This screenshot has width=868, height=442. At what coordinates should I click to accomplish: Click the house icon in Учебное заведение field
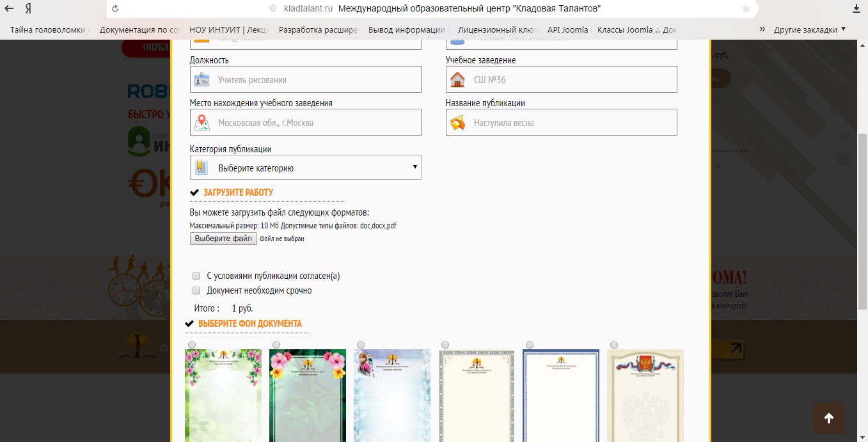tap(457, 79)
